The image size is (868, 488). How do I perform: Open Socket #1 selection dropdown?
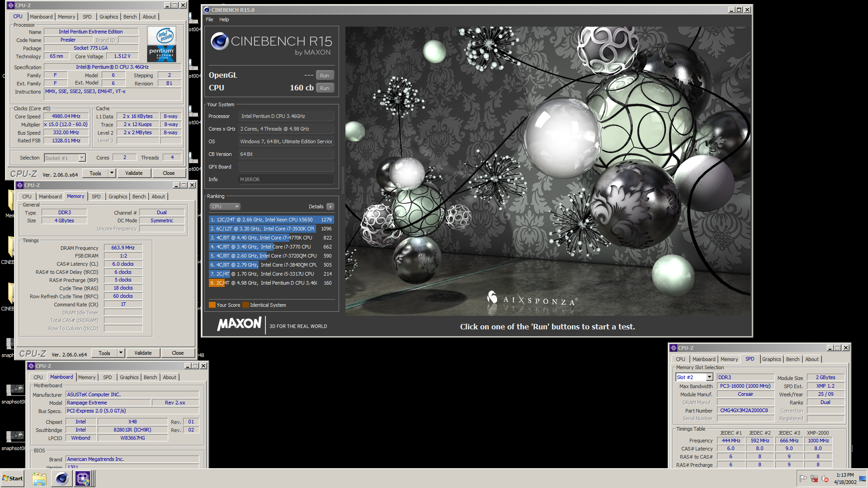(x=82, y=158)
